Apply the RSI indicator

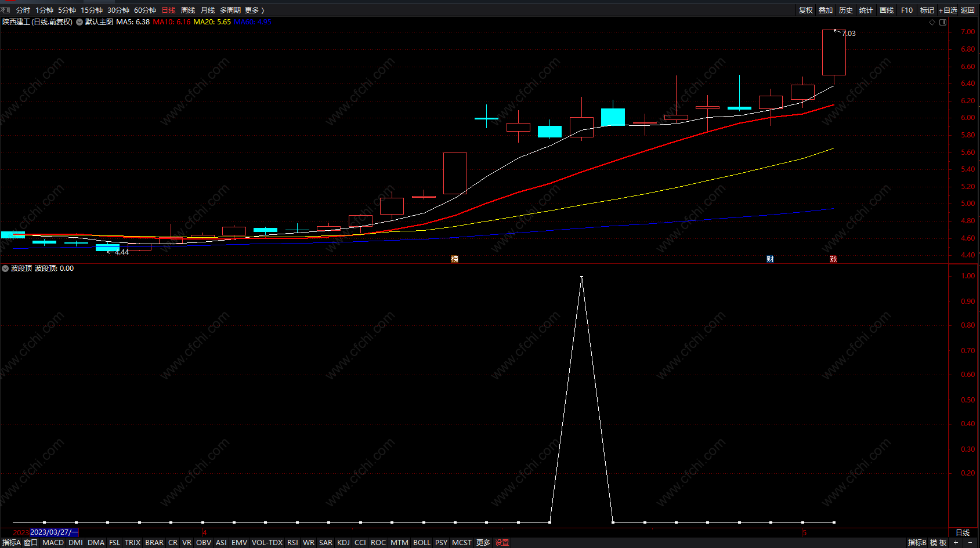(x=292, y=543)
